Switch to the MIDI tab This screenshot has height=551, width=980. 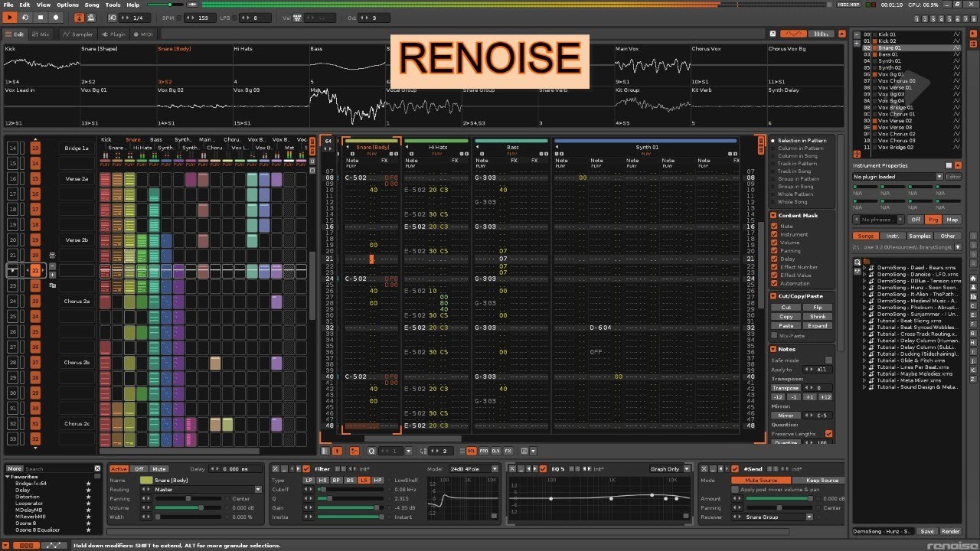click(x=145, y=34)
